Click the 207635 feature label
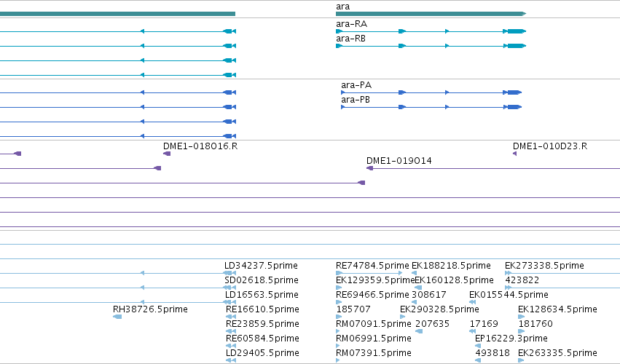This screenshot has height=364, width=620. [x=433, y=324]
